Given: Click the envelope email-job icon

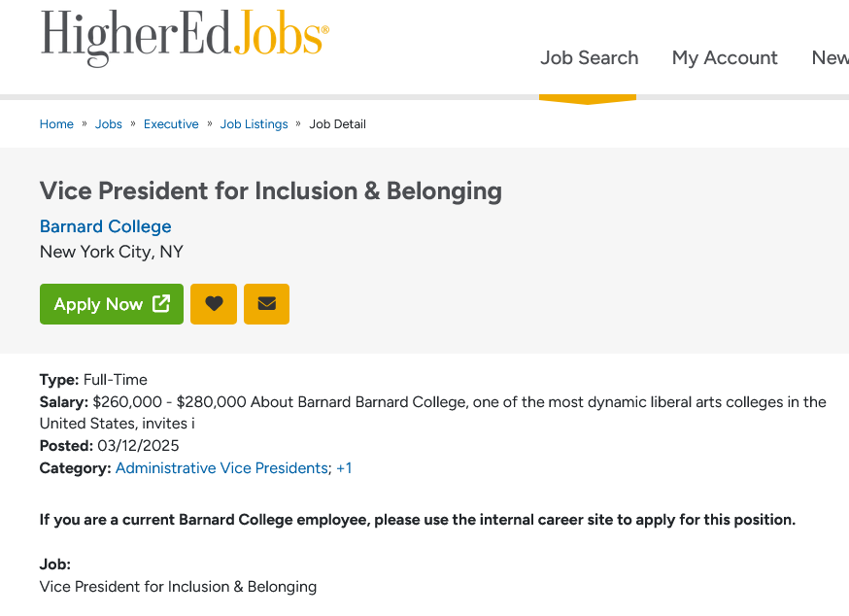Looking at the screenshot, I should click(266, 304).
